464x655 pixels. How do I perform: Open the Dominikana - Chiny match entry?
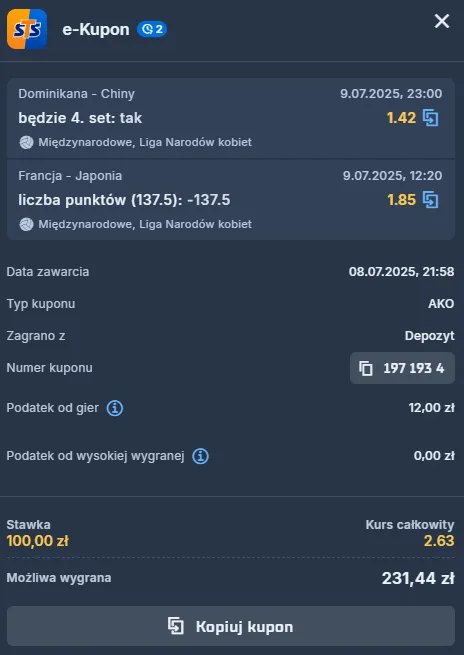(231, 118)
